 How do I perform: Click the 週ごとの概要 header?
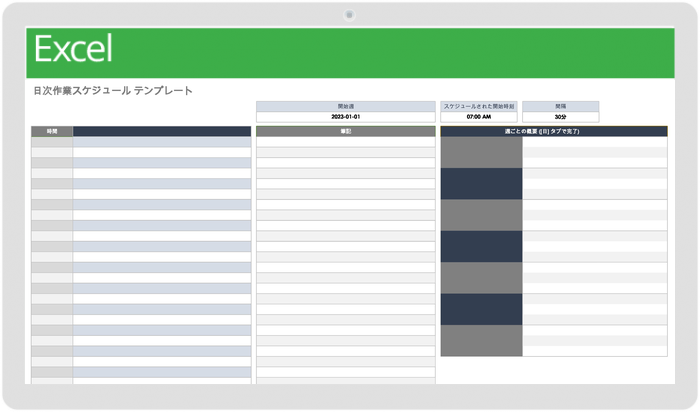point(554,131)
